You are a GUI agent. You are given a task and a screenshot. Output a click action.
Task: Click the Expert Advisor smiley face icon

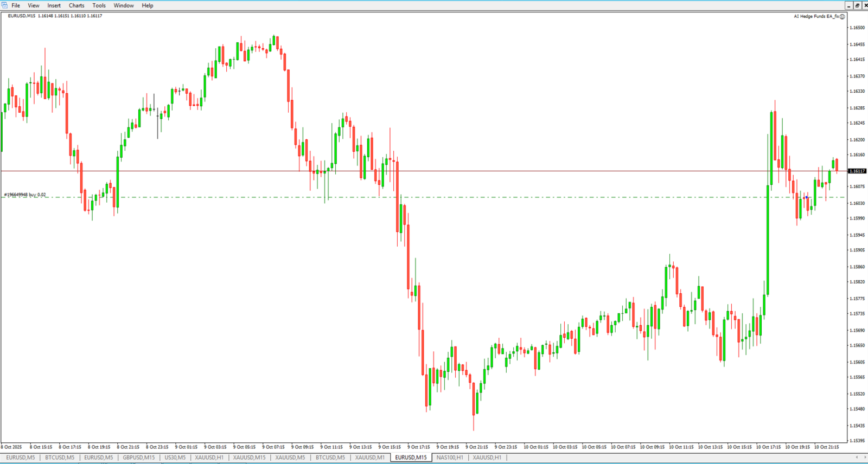[843, 16]
